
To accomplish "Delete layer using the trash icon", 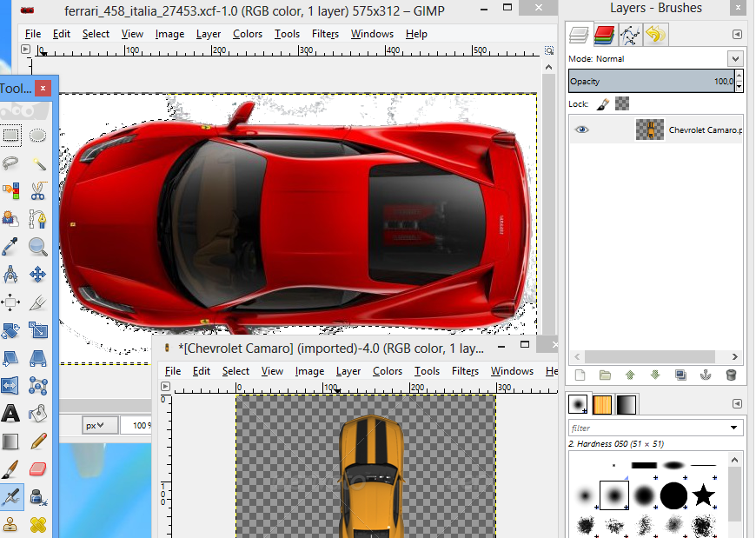I will [x=731, y=375].
